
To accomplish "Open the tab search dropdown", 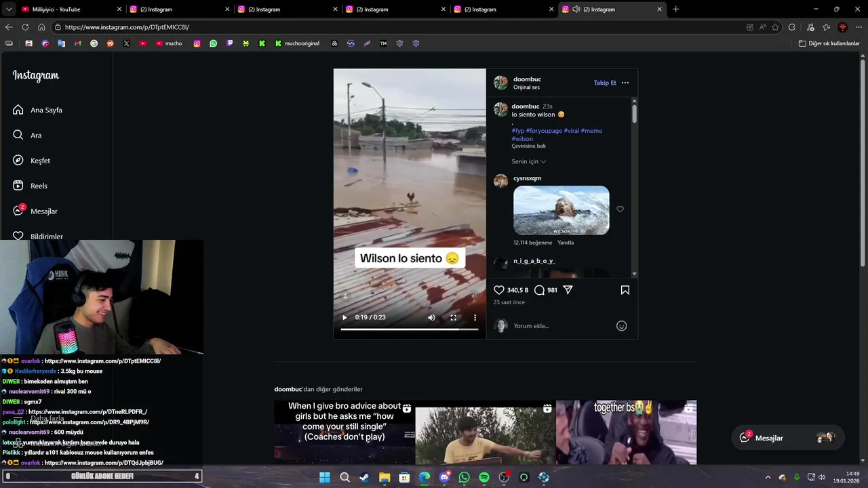I will point(9,9).
